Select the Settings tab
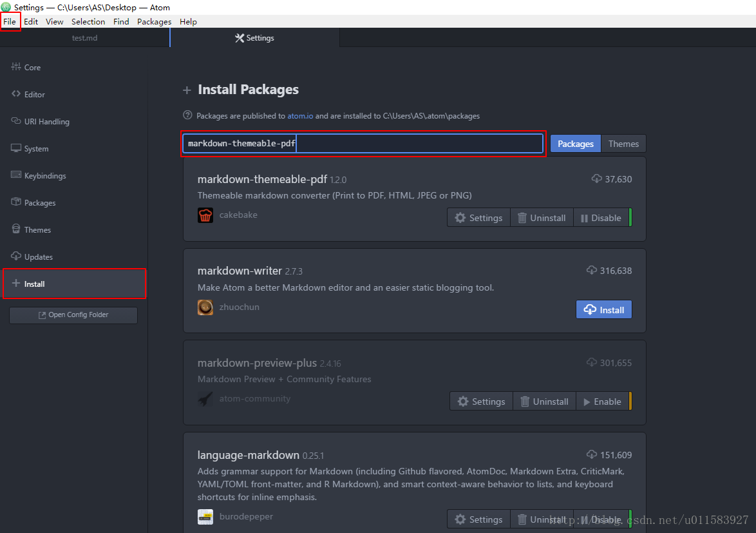The image size is (756, 533). coord(254,37)
